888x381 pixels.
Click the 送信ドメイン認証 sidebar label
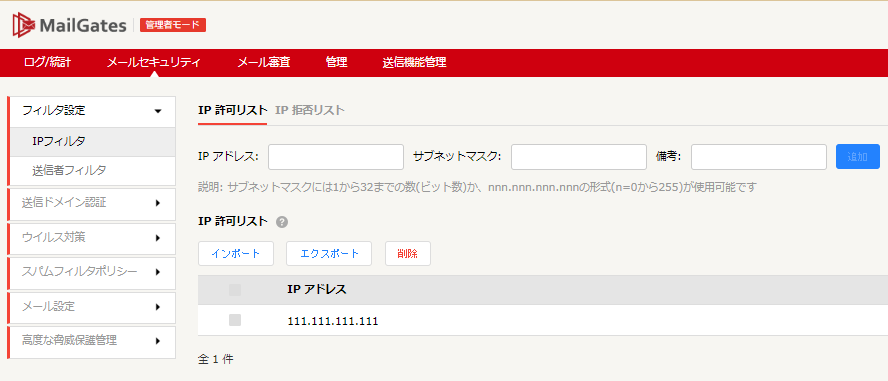(64, 203)
